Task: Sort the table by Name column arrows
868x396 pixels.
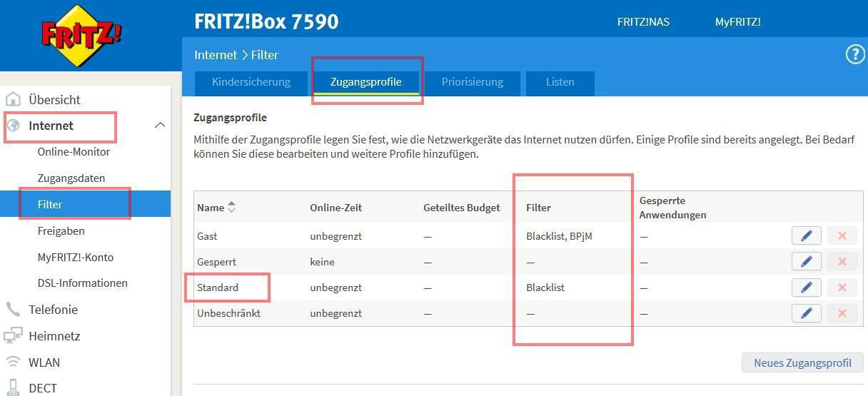Action: pos(231,208)
